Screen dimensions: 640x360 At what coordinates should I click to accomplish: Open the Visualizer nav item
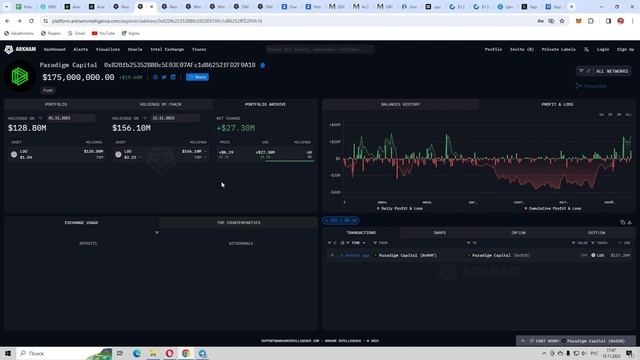point(108,49)
